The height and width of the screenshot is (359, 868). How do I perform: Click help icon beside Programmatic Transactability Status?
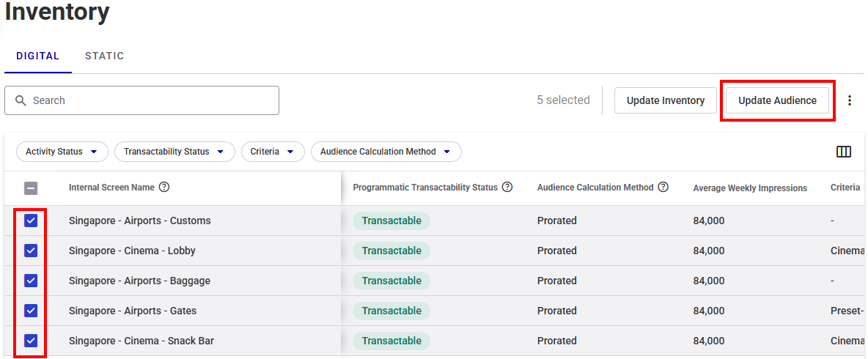tap(507, 187)
